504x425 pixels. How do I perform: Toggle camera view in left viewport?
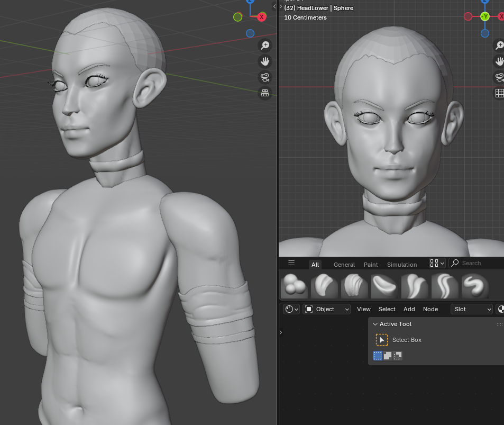pyautogui.click(x=265, y=77)
